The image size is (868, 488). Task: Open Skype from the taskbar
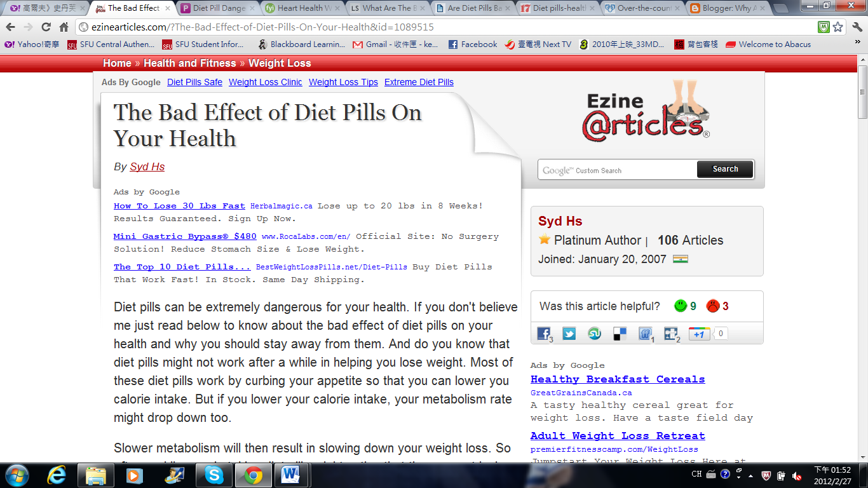(215, 475)
